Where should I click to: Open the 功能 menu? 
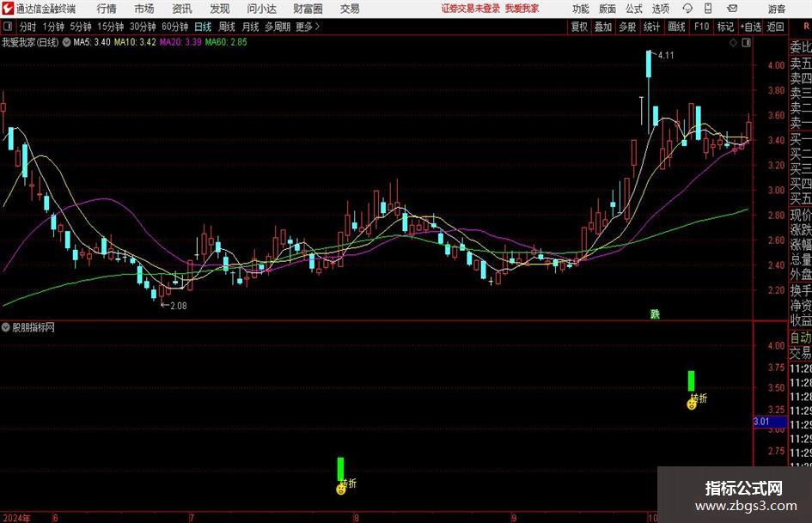581,9
